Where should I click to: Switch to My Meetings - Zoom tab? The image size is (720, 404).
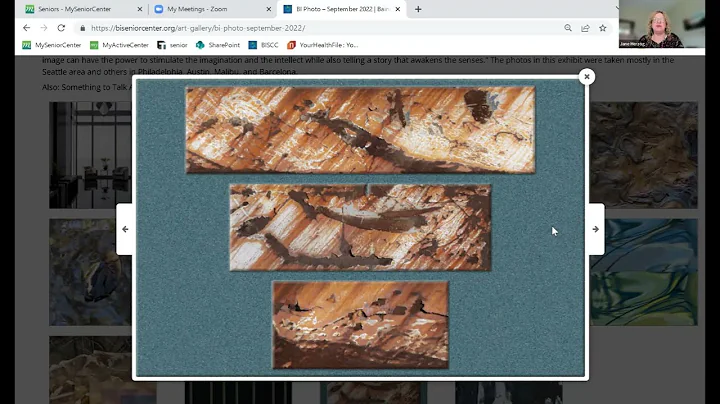click(x=213, y=9)
